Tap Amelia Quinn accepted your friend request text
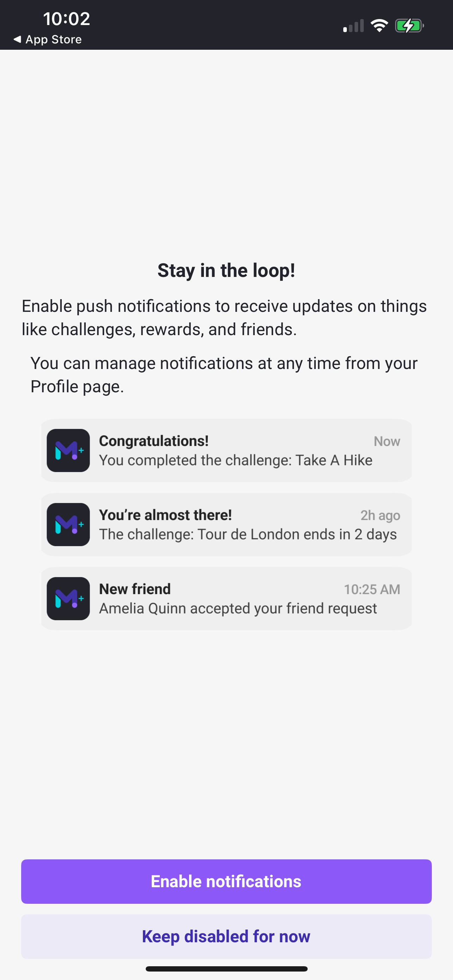The height and width of the screenshot is (980, 453). tap(238, 608)
